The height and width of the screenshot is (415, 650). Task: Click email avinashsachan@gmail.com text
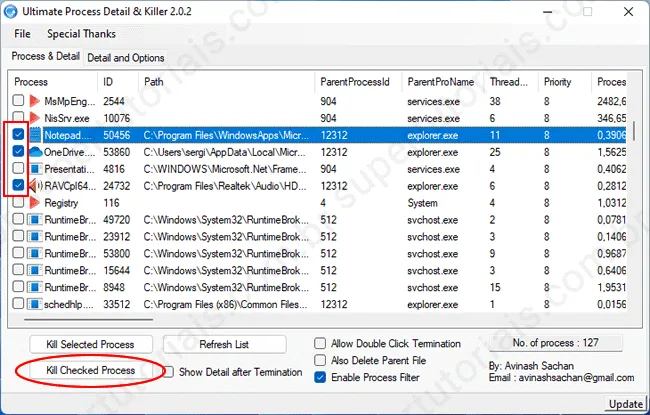[x=576, y=378]
